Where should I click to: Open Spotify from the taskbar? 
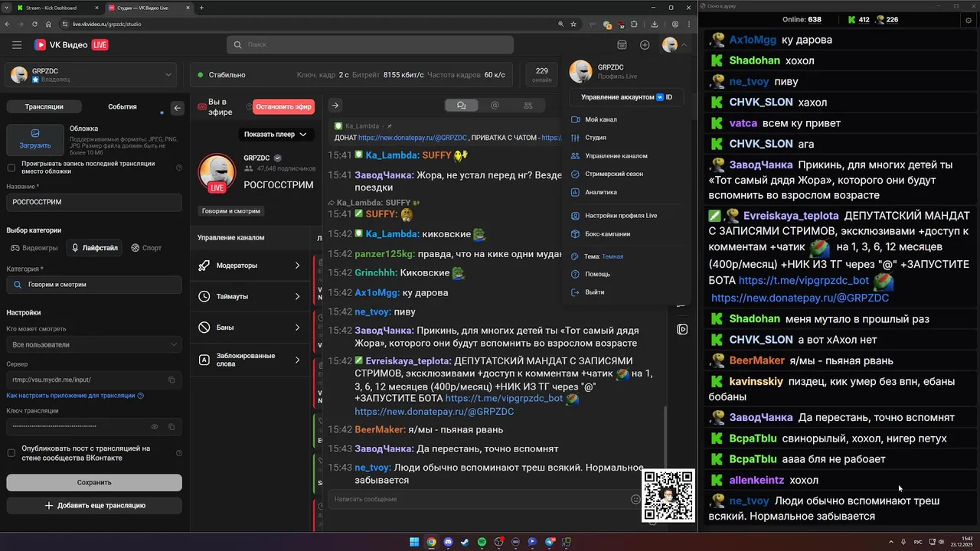pyautogui.click(x=482, y=542)
